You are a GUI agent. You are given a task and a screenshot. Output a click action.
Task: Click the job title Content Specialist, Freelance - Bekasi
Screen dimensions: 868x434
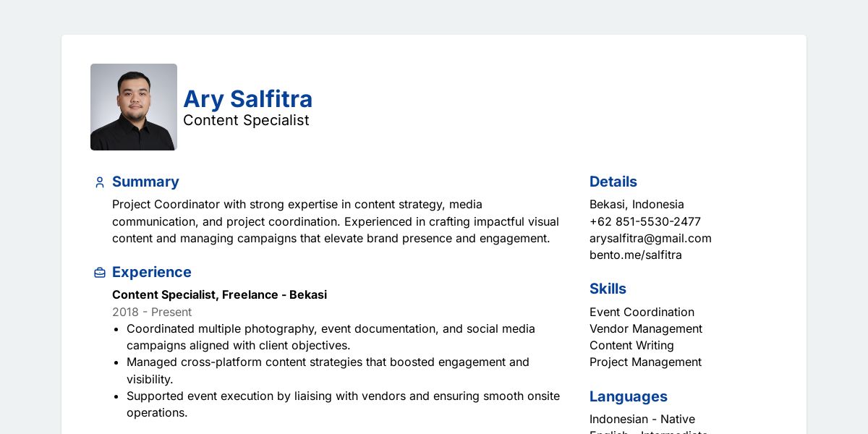[219, 294]
